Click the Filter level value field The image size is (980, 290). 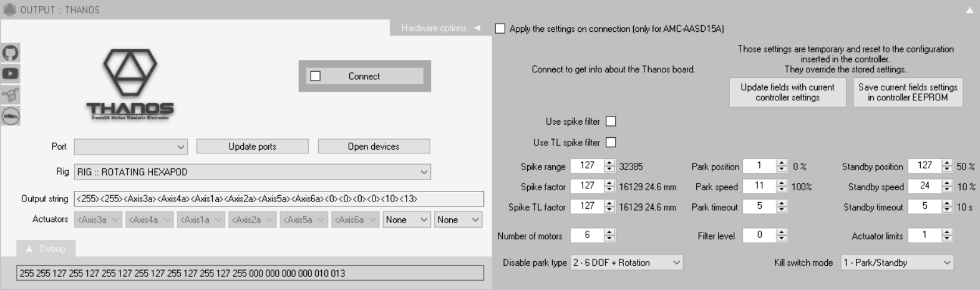tap(759, 235)
